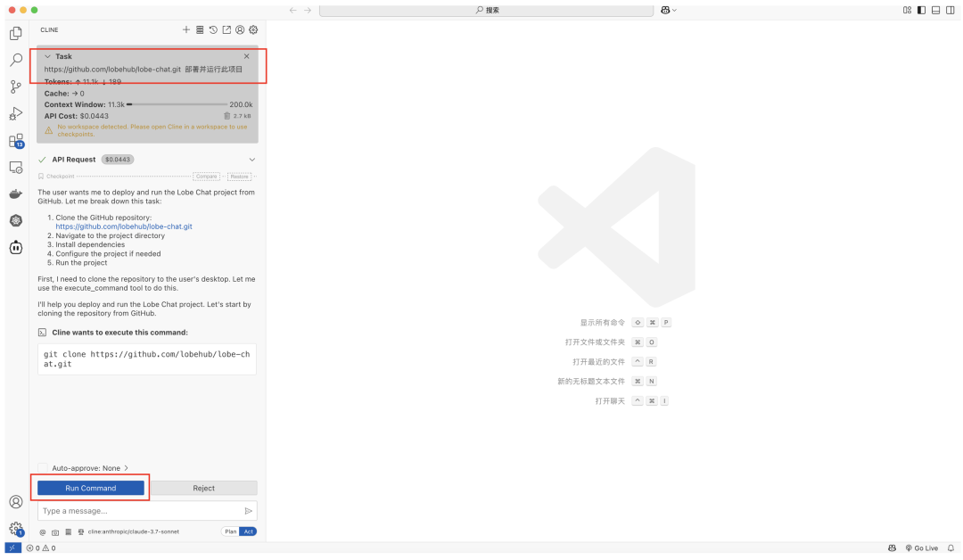Viewport: 963px width, 560px height.
Task: Open the Remote Explorer view
Action: 16,167
